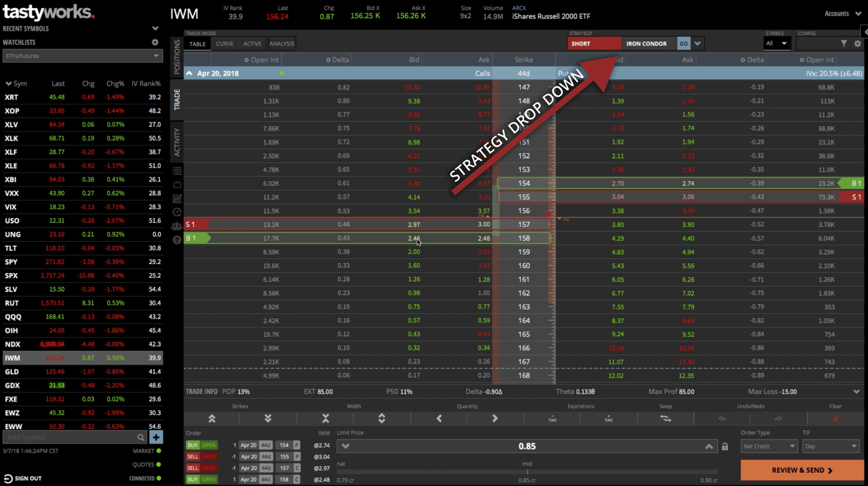
Task: Toggle C type on the 157 leg
Action: coord(296,468)
